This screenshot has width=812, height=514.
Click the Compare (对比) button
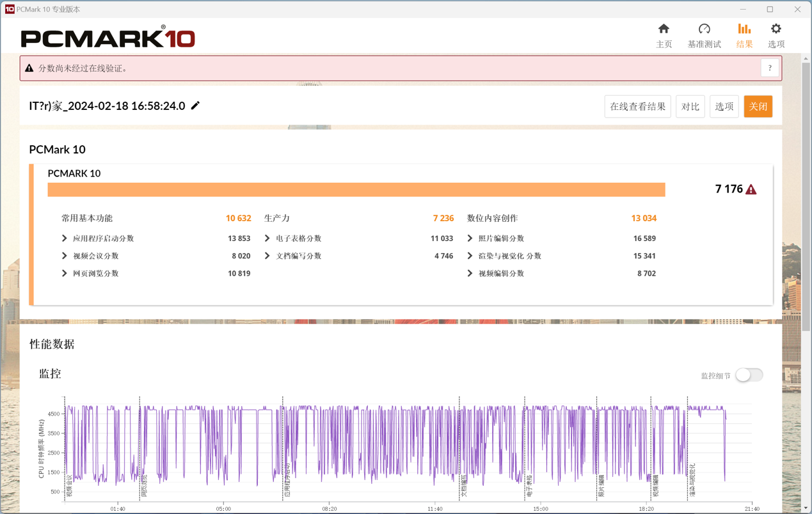pos(690,107)
